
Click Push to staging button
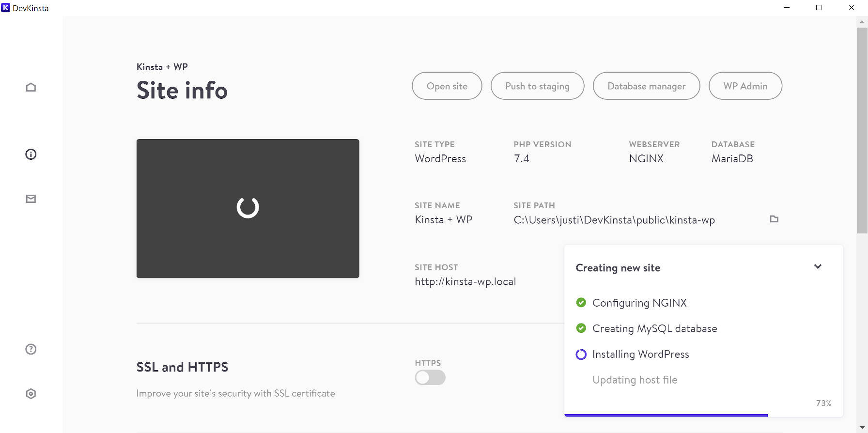point(538,86)
